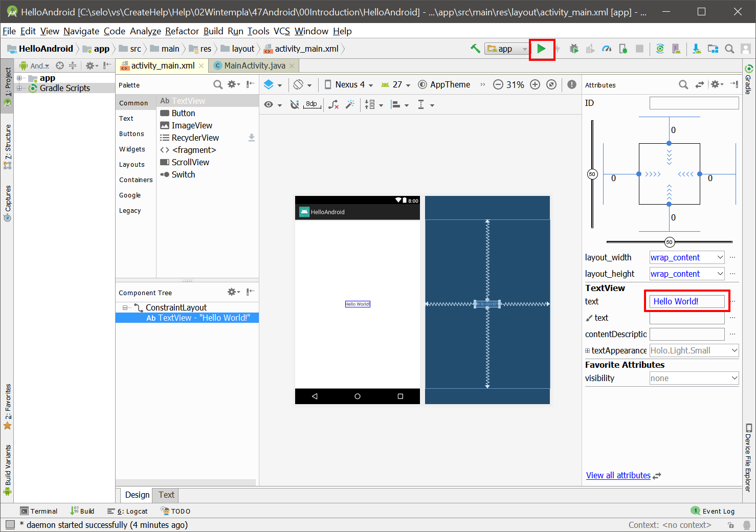Toggle the Favorites tool window
The width and height of the screenshot is (756, 532).
pyautogui.click(x=7, y=407)
